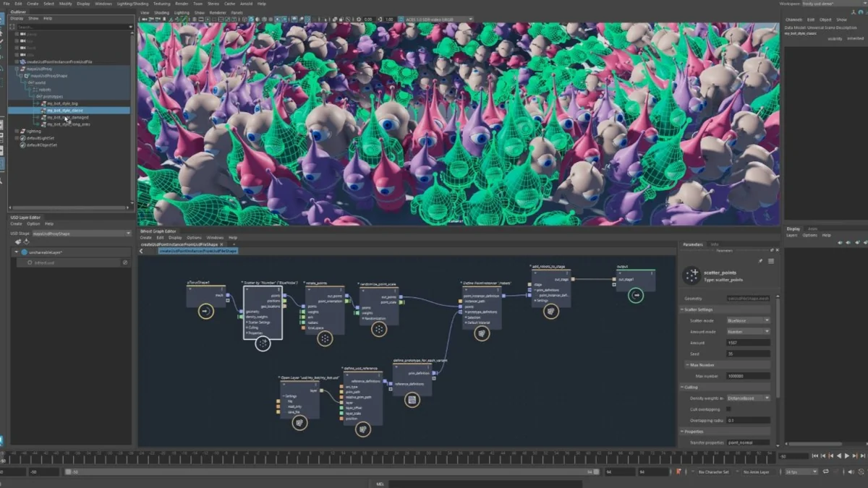Click the define_prototype_for_each_variant node icon
Viewport: 868px width, 488px height.
click(x=412, y=399)
